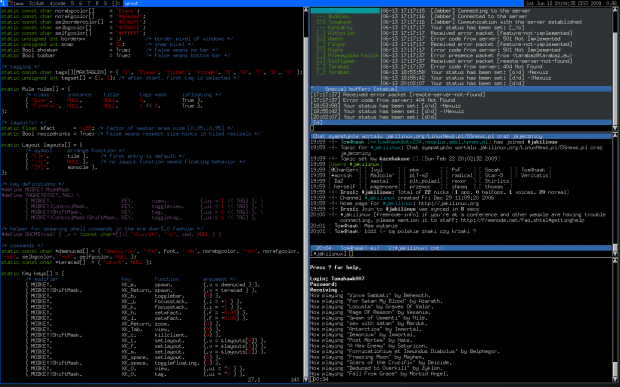Viewport: 620px width, 387px height.
Task: Click nick Malcolm^ in irssi users list
Action: [x=383, y=175]
